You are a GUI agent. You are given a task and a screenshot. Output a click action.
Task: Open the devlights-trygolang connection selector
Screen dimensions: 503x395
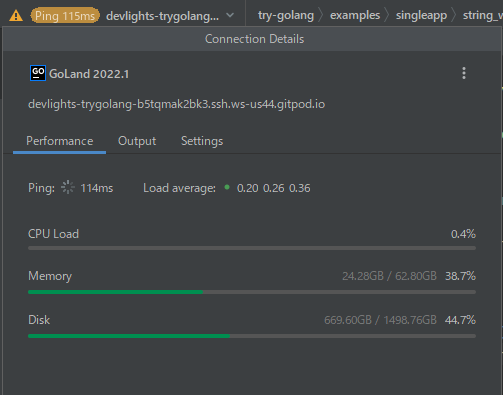click(x=162, y=16)
